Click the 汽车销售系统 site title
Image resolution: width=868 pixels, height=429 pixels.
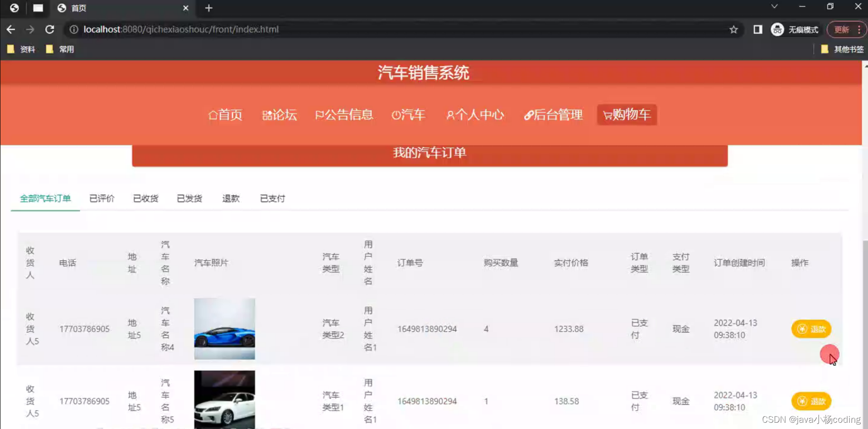423,73
